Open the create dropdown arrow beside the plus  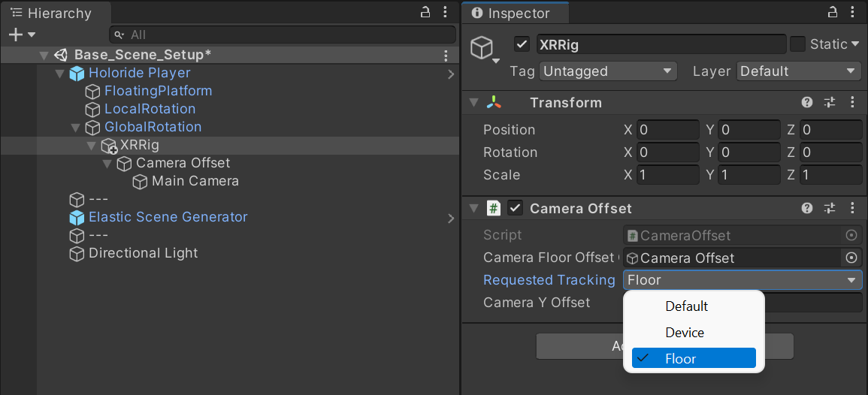point(32,35)
